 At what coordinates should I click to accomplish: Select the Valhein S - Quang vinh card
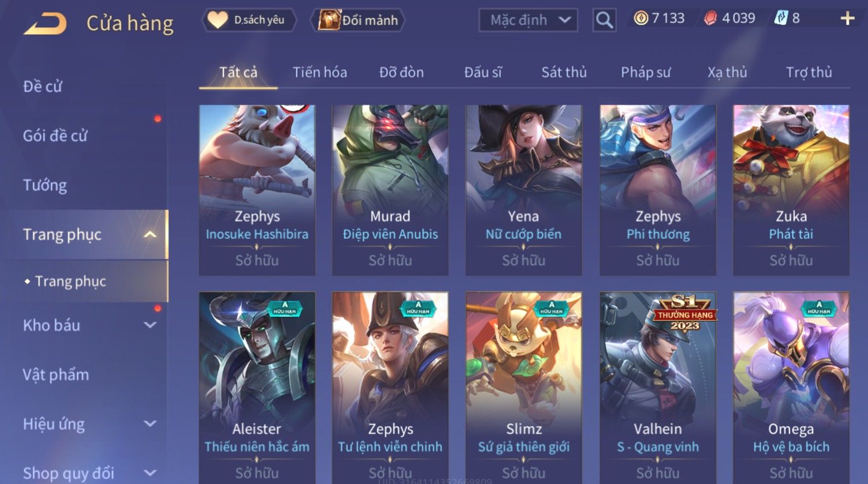tap(657, 388)
